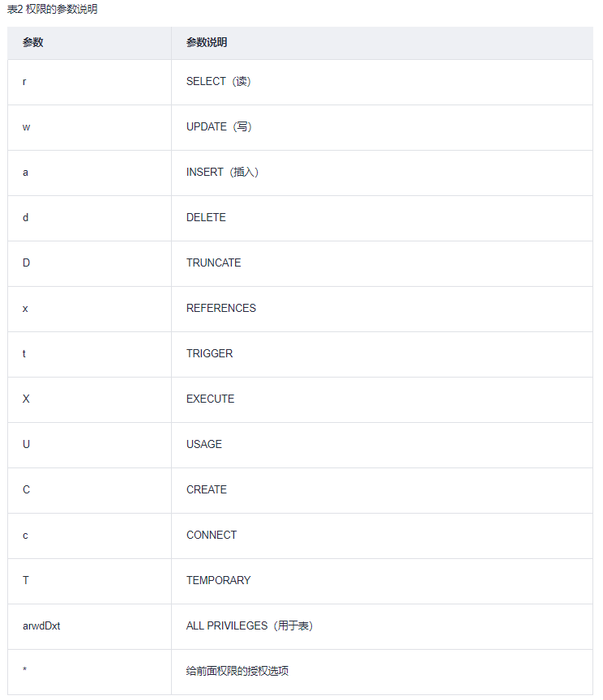The width and height of the screenshot is (603, 700).
Task: Click the TRIGGER description cell
Action: (x=209, y=354)
